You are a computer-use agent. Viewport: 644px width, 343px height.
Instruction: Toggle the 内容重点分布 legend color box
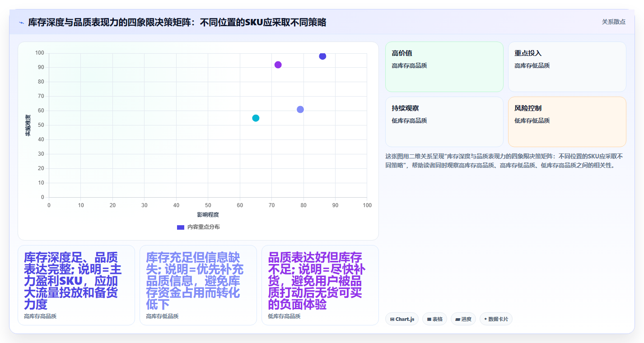[180, 227]
